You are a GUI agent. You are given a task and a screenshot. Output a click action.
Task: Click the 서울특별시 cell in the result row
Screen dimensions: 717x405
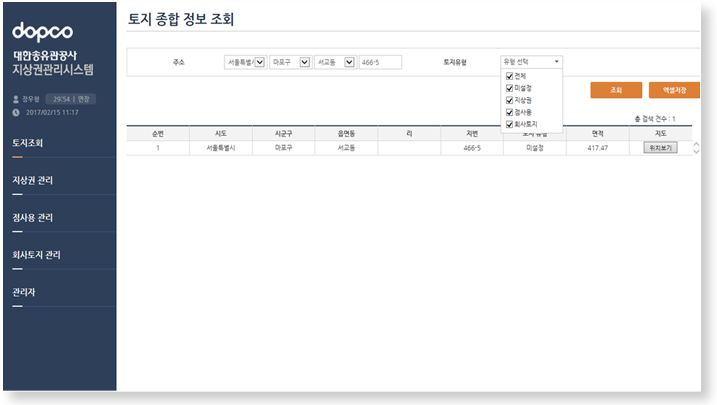point(221,148)
